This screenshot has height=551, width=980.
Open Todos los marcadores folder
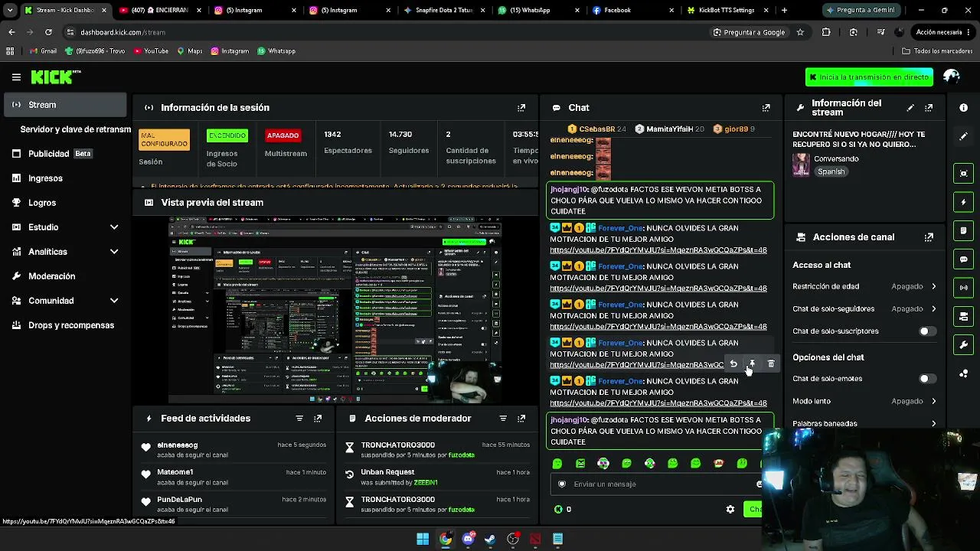pos(937,51)
